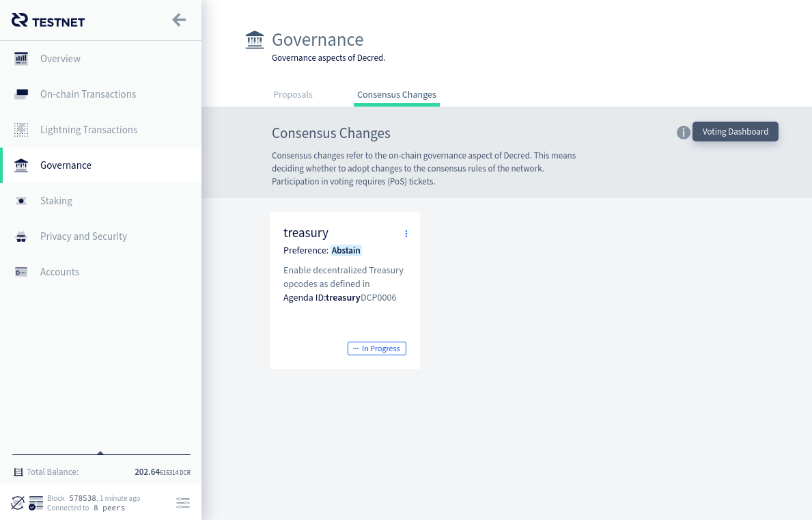Open treasury card options menu
Screen dimensions: 812x520
click(x=406, y=234)
